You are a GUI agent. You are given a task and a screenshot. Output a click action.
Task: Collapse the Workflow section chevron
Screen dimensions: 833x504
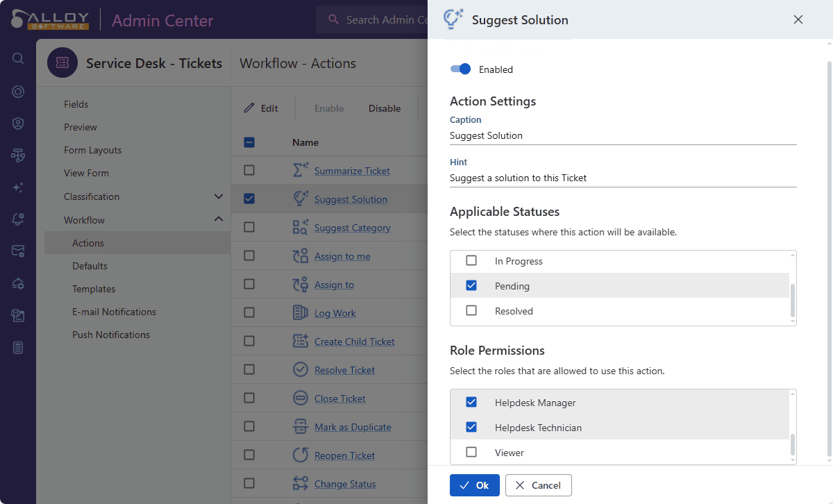coord(219,219)
